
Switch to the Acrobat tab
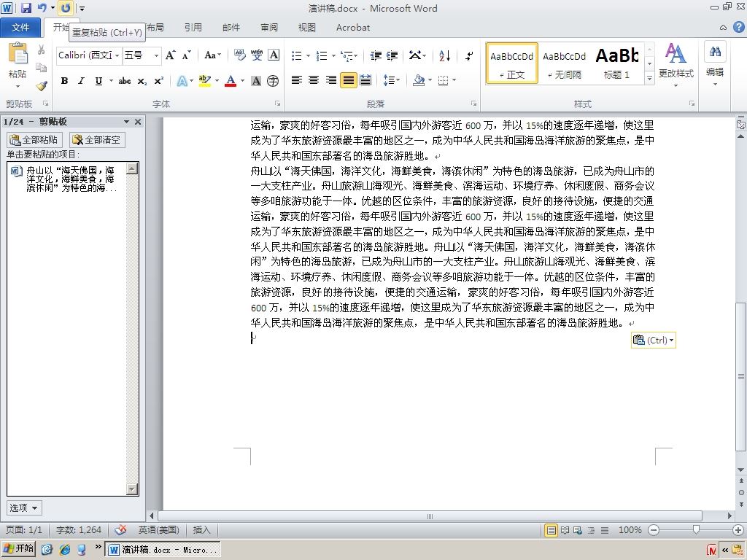pos(353,28)
